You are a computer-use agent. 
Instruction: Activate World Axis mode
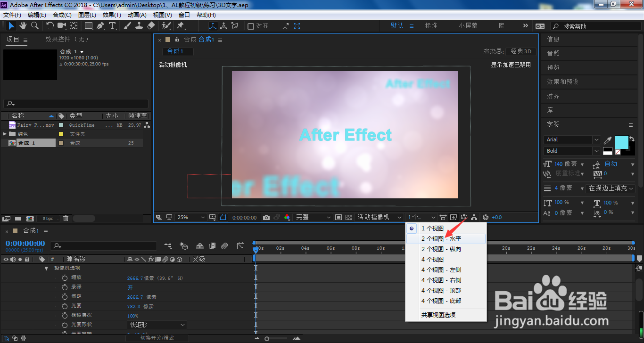click(x=224, y=26)
